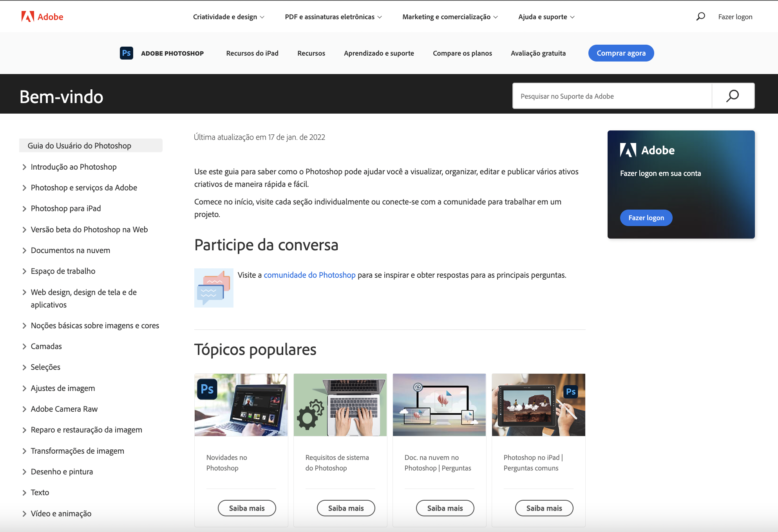Click the Adobe logo in logon card

click(x=647, y=150)
